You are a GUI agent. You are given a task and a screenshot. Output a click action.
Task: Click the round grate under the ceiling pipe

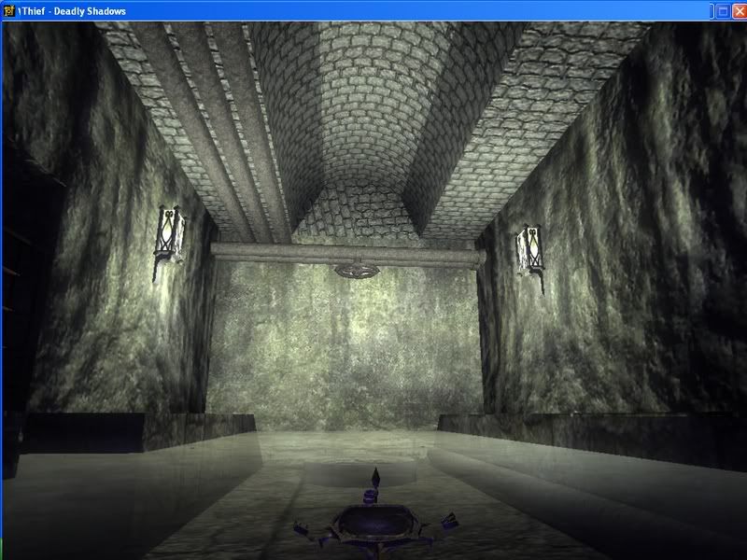(x=357, y=271)
